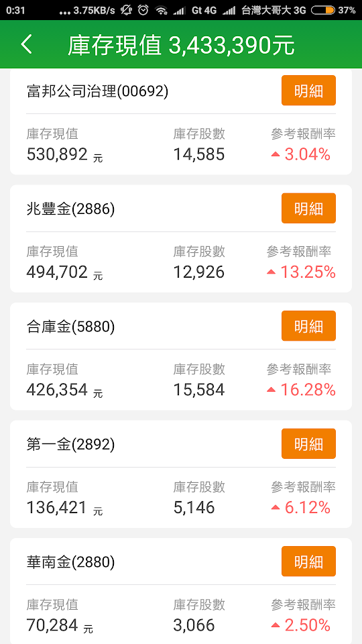This screenshot has width=362, height=644.
Task: Tap the muted bell status icon
Action: 126,10
